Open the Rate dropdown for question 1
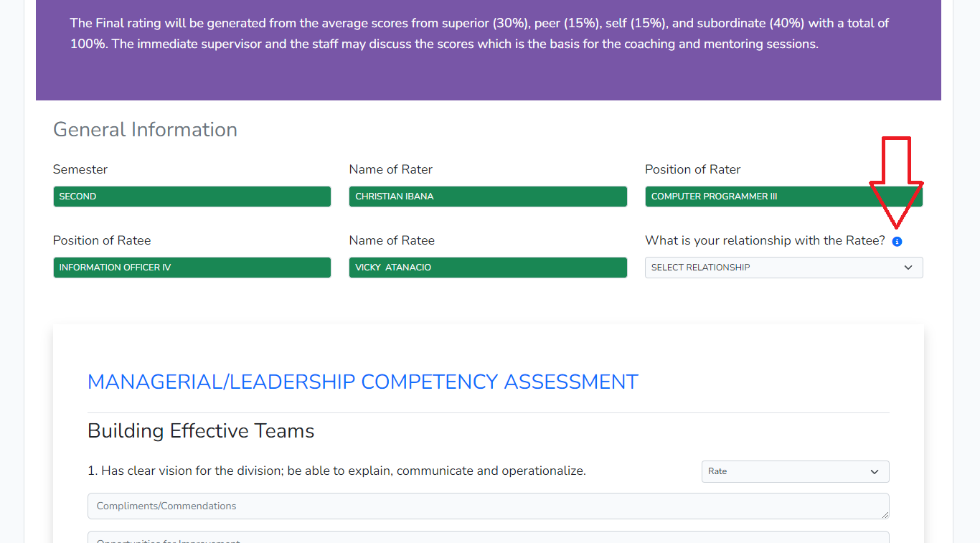This screenshot has height=543, width=980. (x=795, y=471)
